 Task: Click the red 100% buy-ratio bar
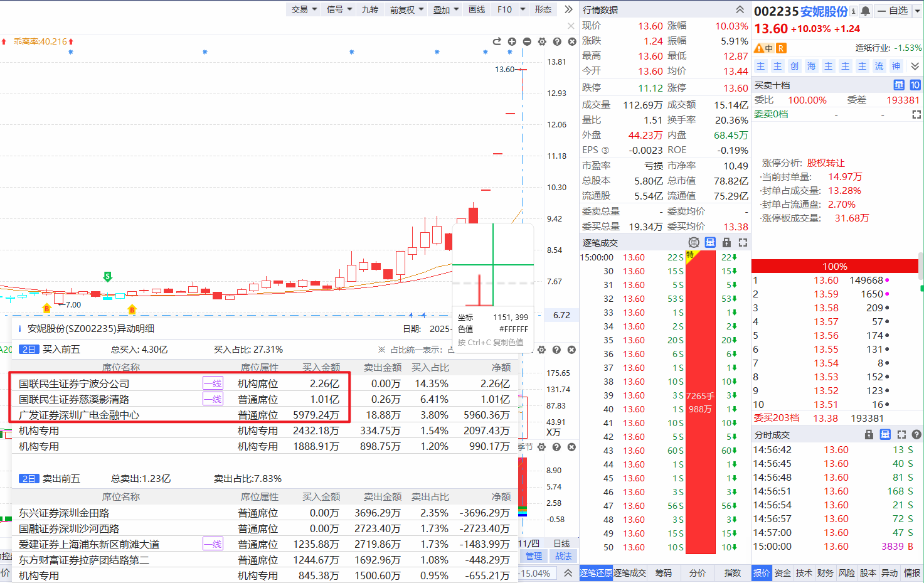835,266
